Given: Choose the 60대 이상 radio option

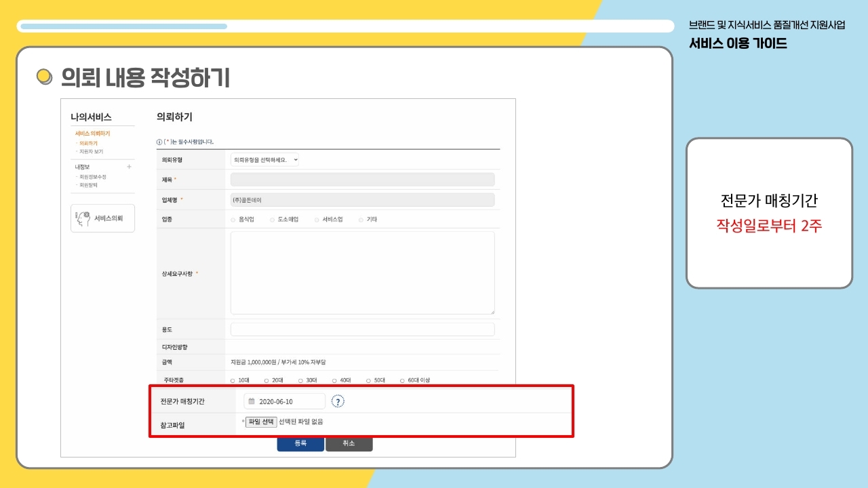Looking at the screenshot, I should [402, 380].
